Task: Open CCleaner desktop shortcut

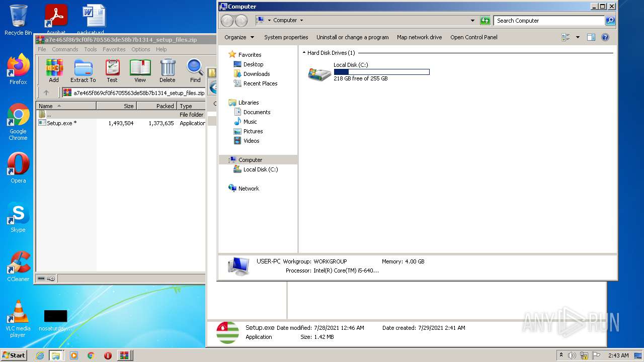Action: 18,266
